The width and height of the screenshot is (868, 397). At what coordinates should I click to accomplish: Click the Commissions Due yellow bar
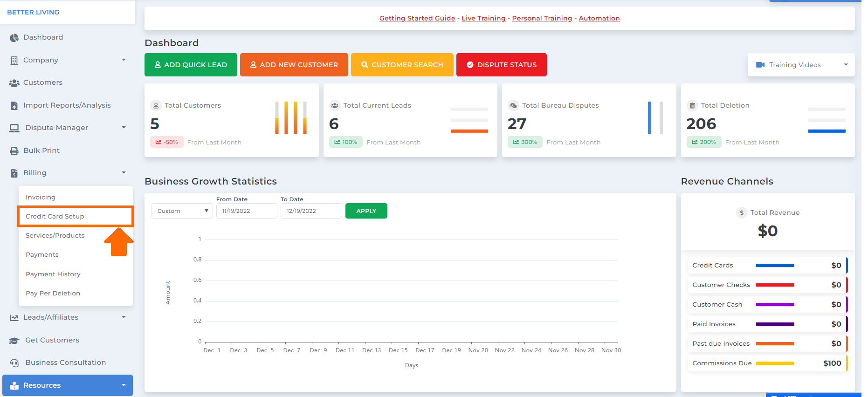[x=775, y=363]
